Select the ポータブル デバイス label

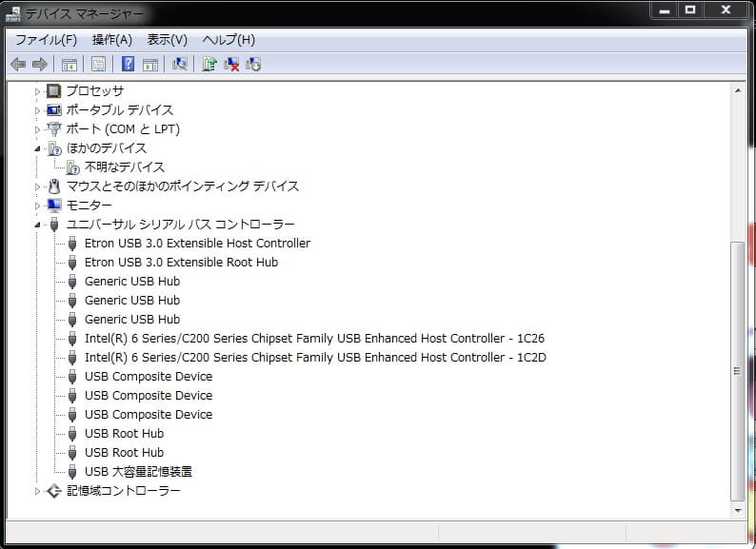[120, 110]
